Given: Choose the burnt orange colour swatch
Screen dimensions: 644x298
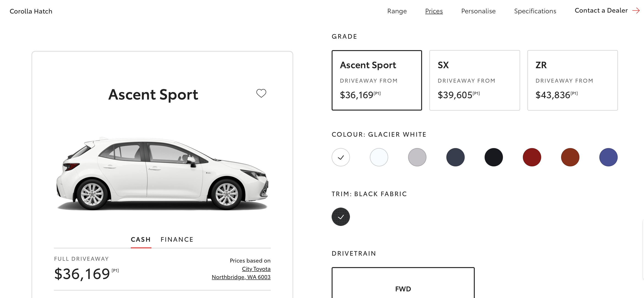Looking at the screenshot, I should [570, 157].
